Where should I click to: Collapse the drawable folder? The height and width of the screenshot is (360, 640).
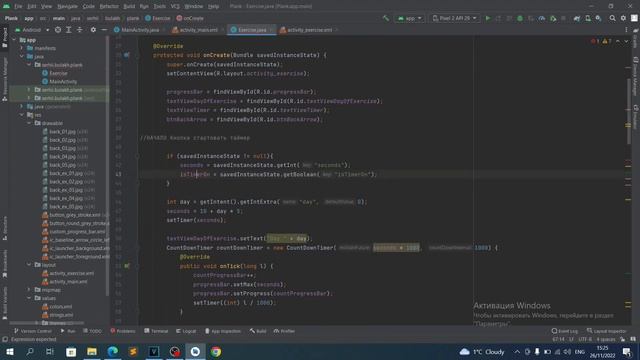(29, 123)
